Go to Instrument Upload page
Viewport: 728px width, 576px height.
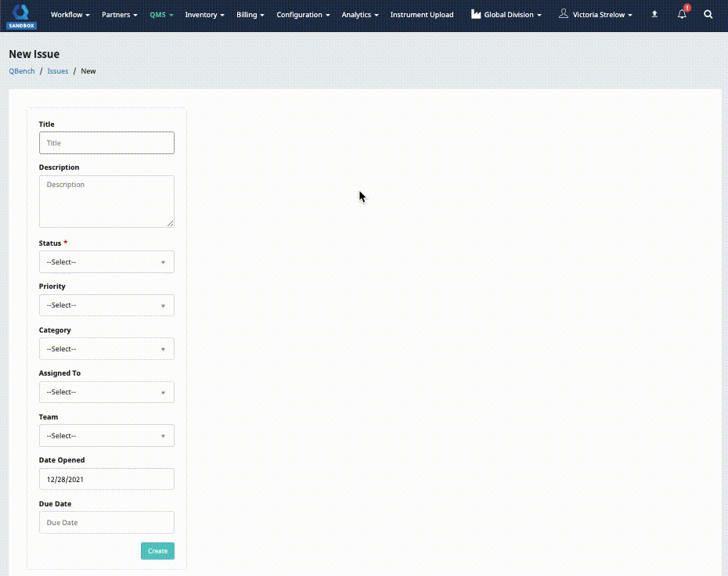click(422, 15)
